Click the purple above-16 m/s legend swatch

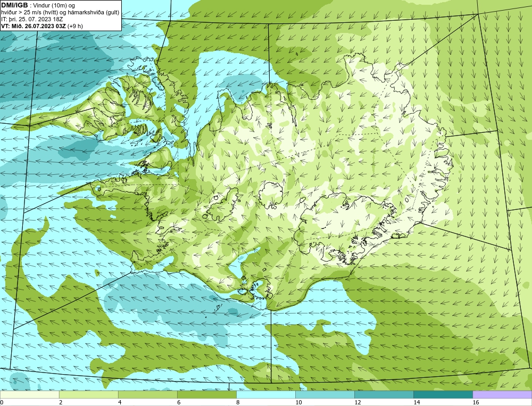tap(502, 394)
